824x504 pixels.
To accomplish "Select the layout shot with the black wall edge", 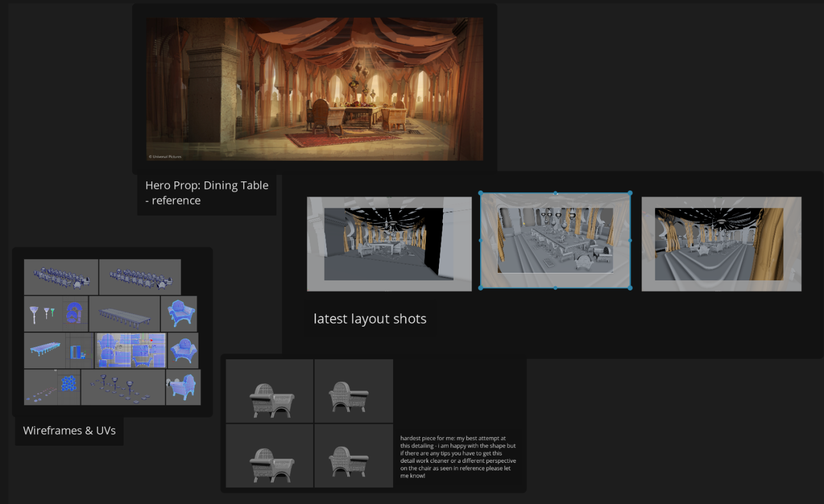I will click(389, 244).
